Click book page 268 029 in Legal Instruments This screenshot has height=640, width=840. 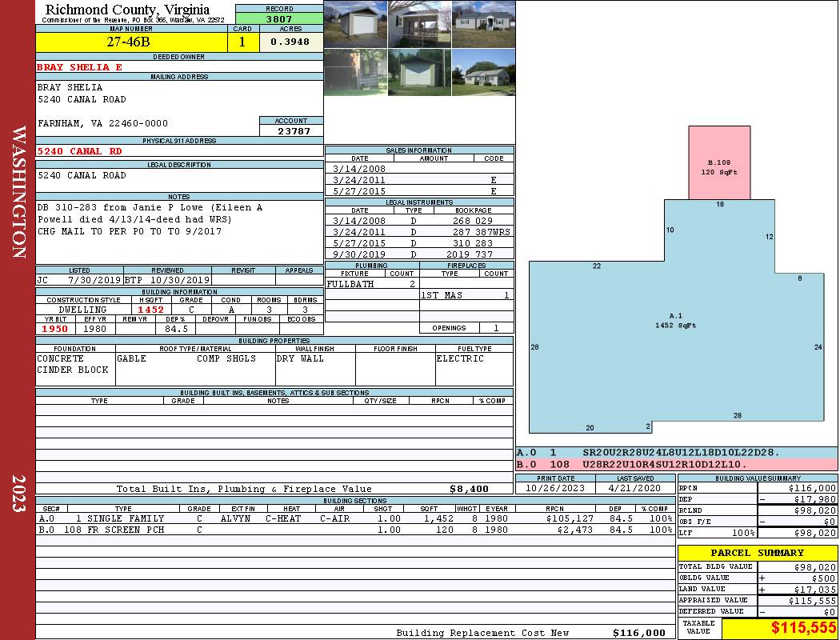(473, 221)
